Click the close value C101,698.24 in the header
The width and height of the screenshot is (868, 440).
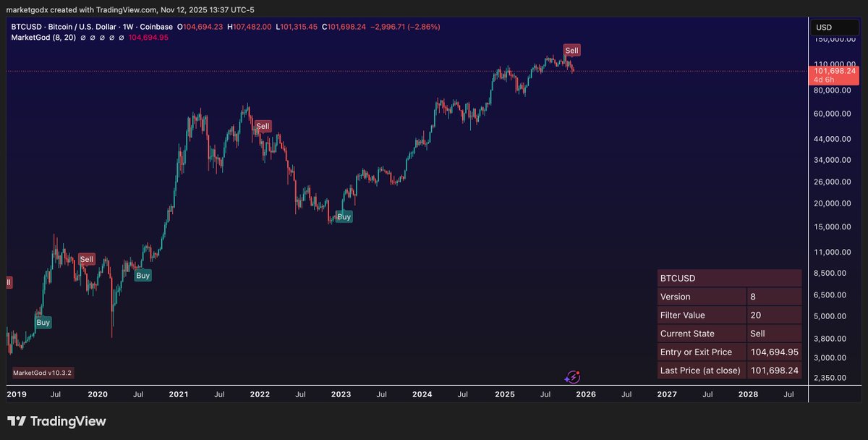346,27
